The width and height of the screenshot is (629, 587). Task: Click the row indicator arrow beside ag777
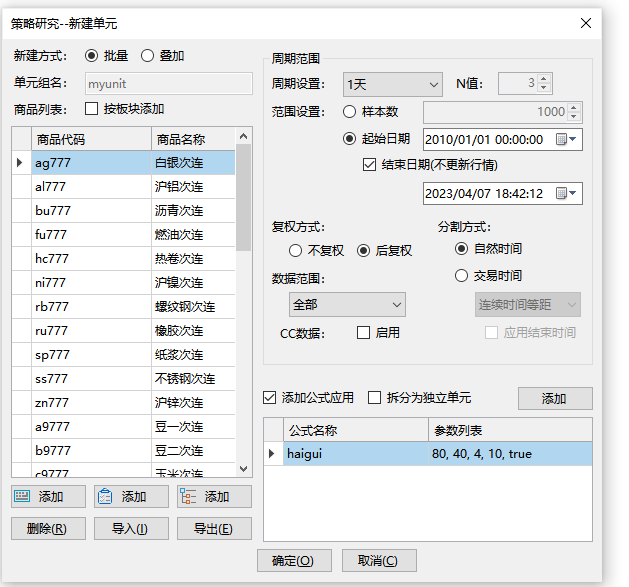click(20, 162)
